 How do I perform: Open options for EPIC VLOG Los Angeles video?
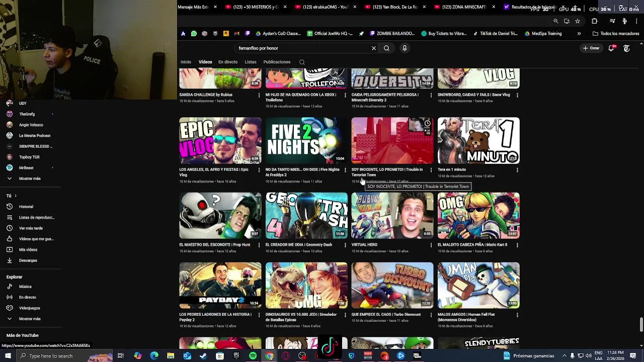click(259, 170)
